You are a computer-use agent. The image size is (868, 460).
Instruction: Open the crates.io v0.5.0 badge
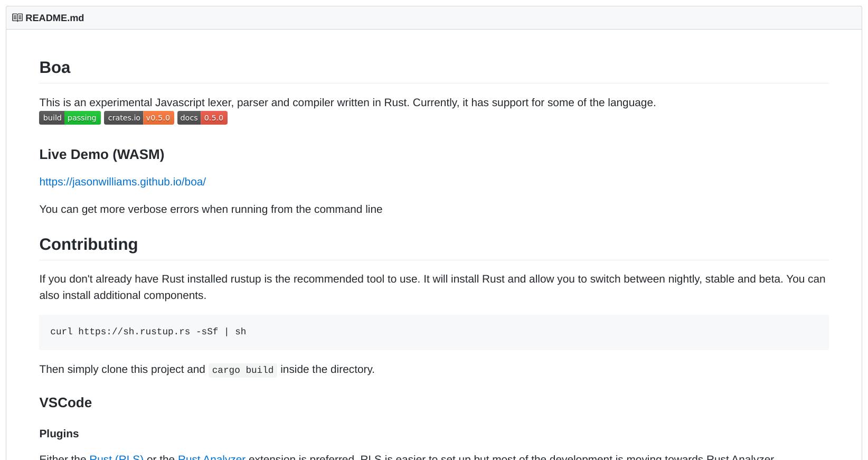point(139,118)
